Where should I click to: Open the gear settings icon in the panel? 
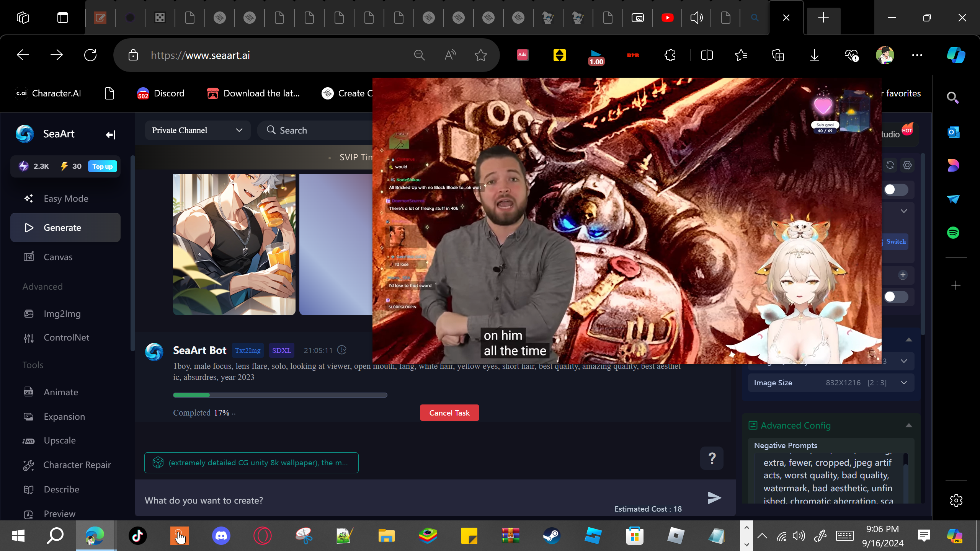click(907, 165)
